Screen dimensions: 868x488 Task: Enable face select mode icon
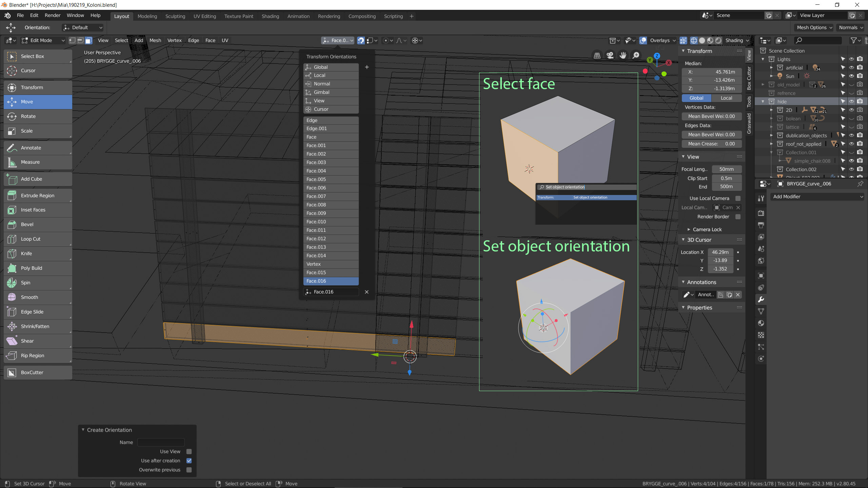[88, 40]
